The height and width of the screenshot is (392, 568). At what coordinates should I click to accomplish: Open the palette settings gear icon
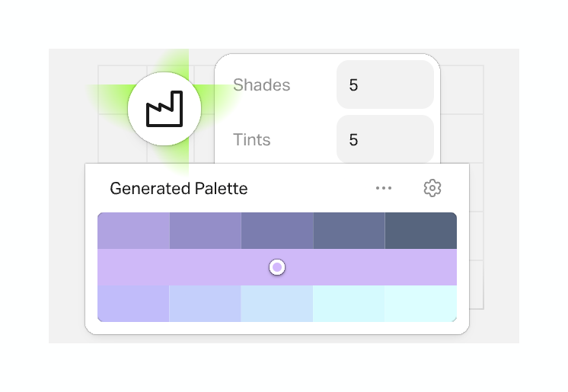432,188
